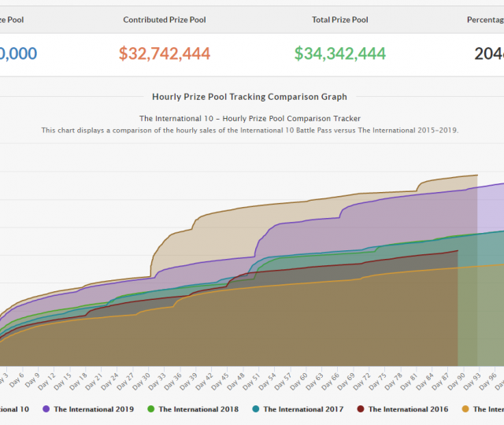Click the green International 2018 legend dot
The height and width of the screenshot is (425, 504).
151,409
